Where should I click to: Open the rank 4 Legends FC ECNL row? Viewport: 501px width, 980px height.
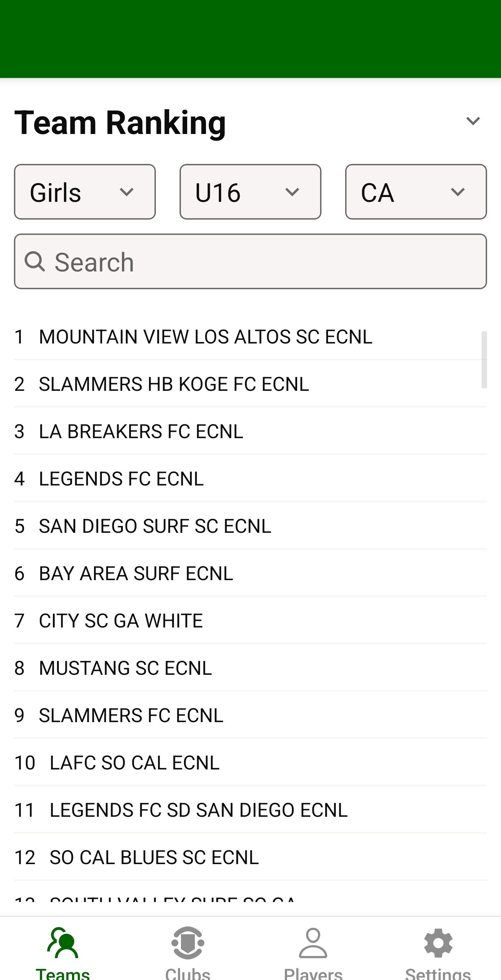pyautogui.click(x=121, y=479)
